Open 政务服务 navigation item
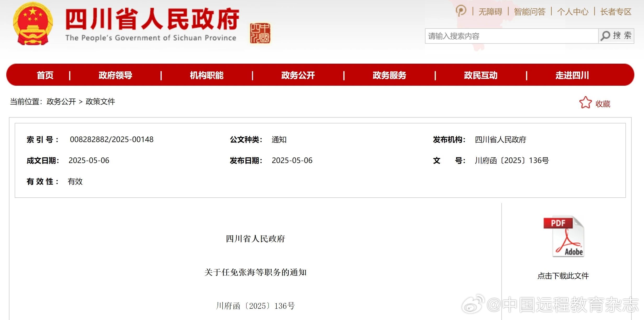 point(389,75)
